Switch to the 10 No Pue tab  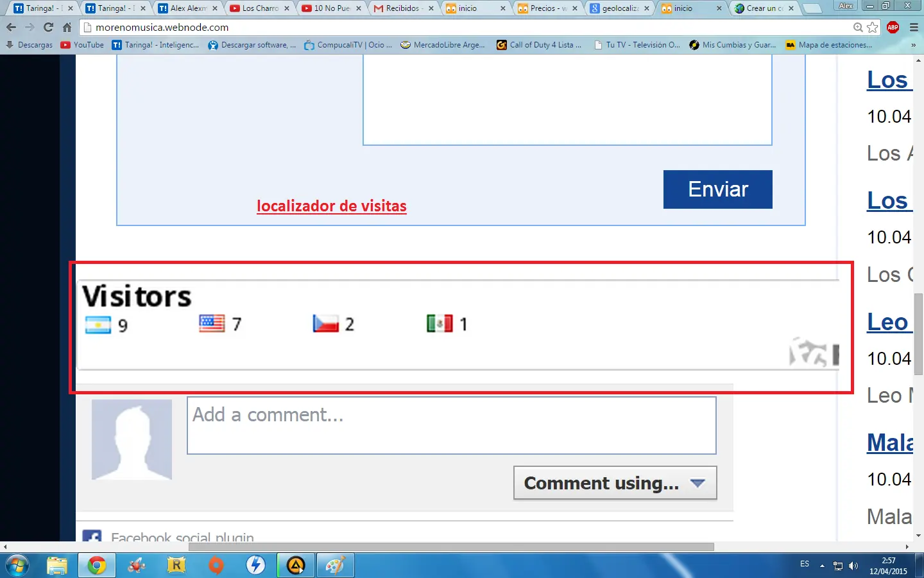click(x=332, y=8)
